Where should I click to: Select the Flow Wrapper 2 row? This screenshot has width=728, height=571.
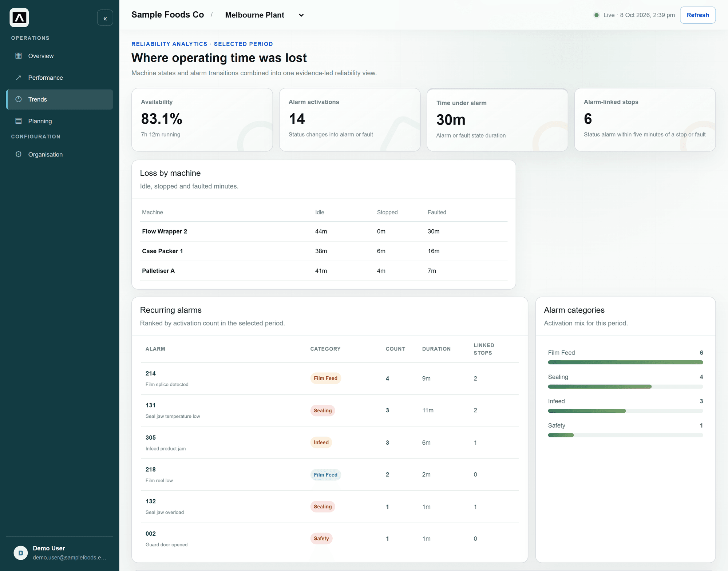pos(324,231)
